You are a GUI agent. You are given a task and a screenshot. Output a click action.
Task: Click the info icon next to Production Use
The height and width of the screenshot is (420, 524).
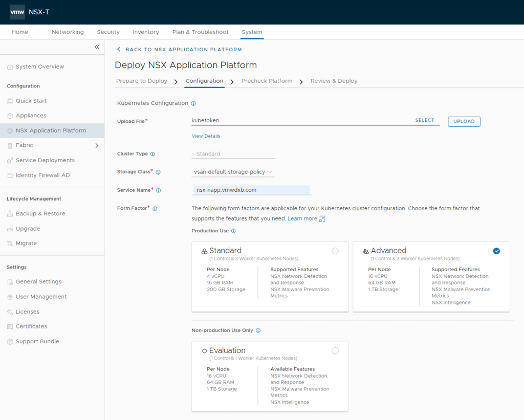click(x=233, y=231)
